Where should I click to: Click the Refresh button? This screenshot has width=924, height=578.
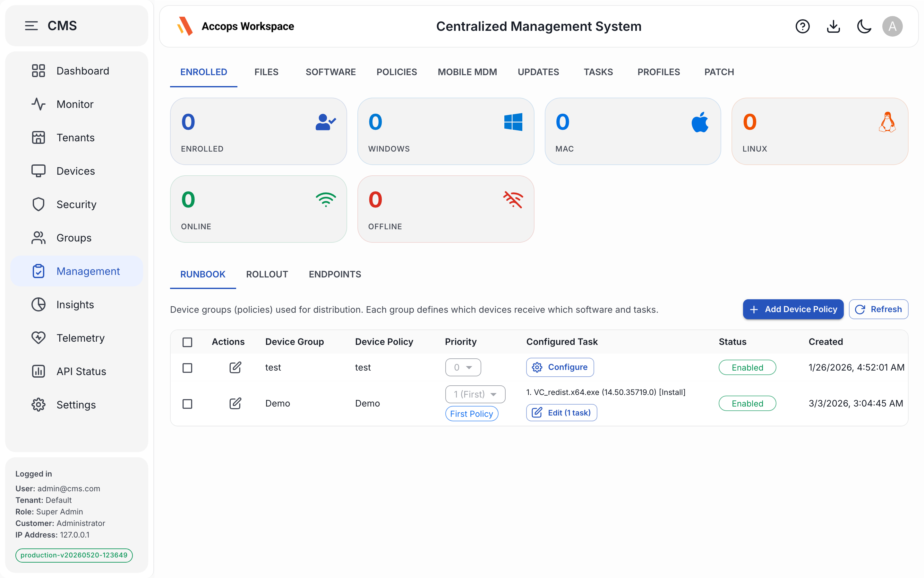(x=878, y=309)
